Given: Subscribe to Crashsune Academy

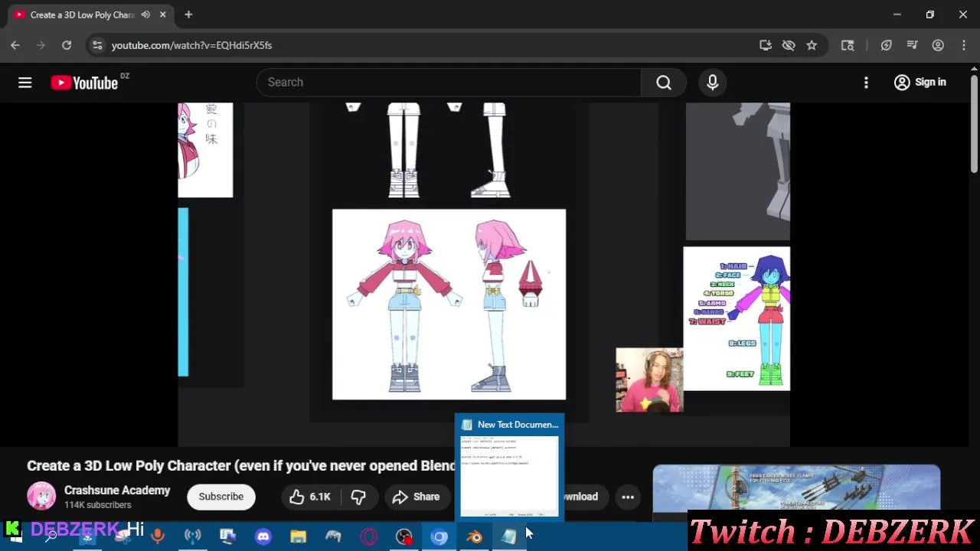Looking at the screenshot, I should 221,497.
